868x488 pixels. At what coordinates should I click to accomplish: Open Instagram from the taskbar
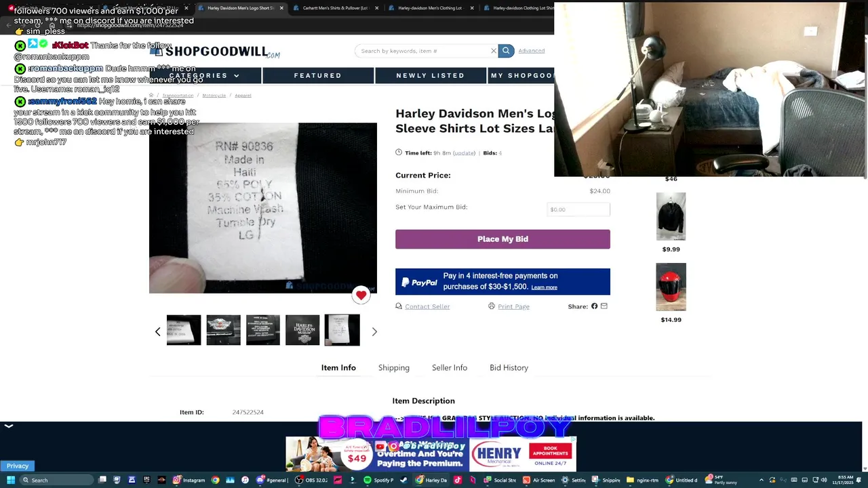click(189, 480)
